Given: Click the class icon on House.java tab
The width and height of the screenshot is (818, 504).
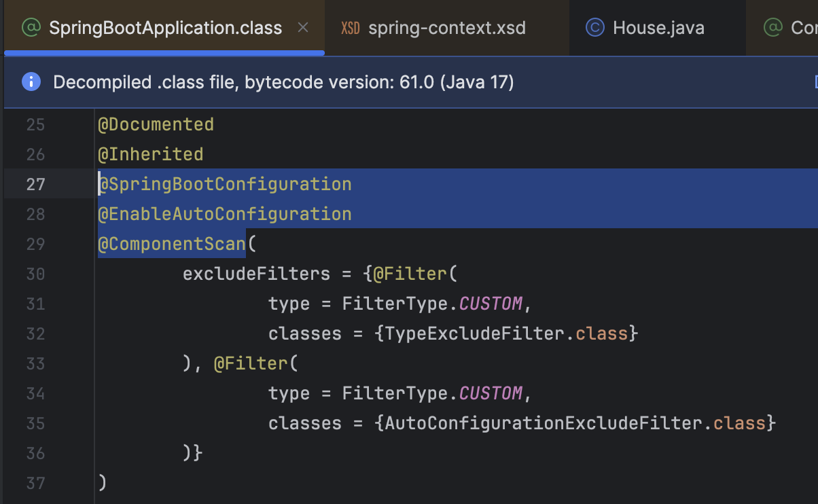Looking at the screenshot, I should [x=594, y=28].
